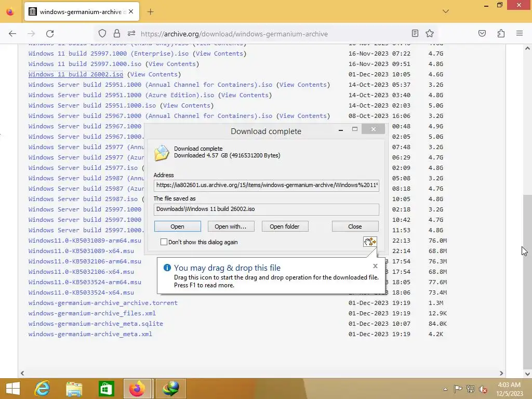Click the Open folder button
Viewport: 532px width, 399px height.
(285, 227)
